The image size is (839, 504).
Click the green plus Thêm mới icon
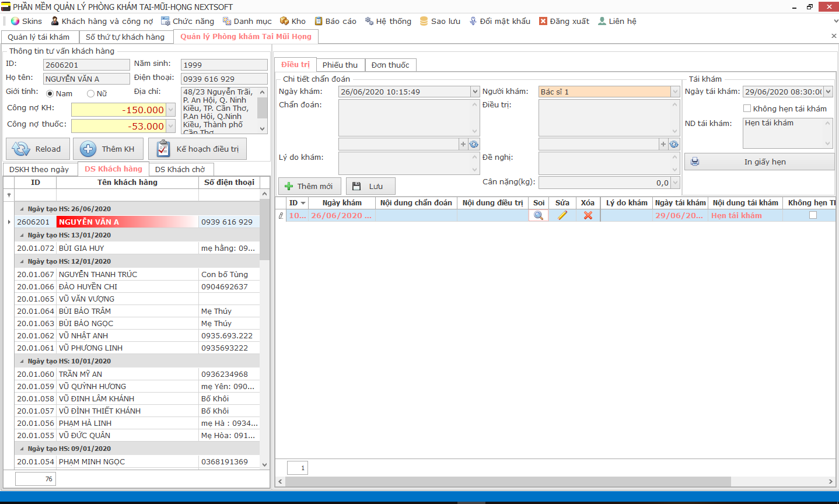pos(289,186)
